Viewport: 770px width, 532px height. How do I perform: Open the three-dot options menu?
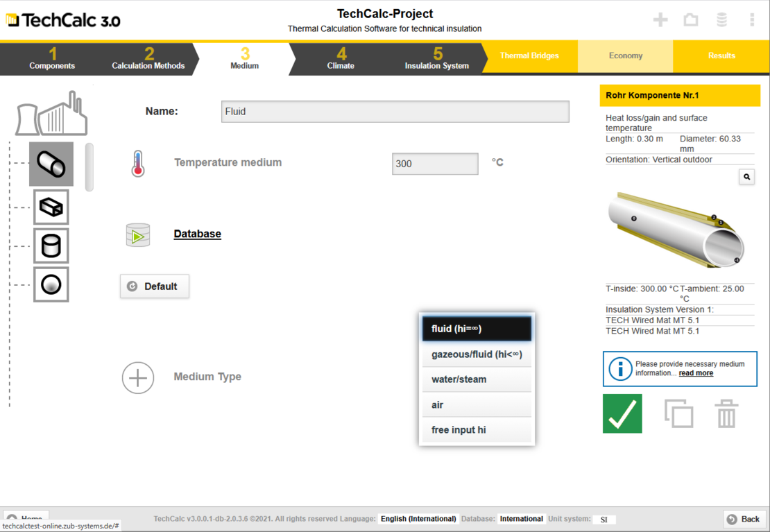(752, 19)
